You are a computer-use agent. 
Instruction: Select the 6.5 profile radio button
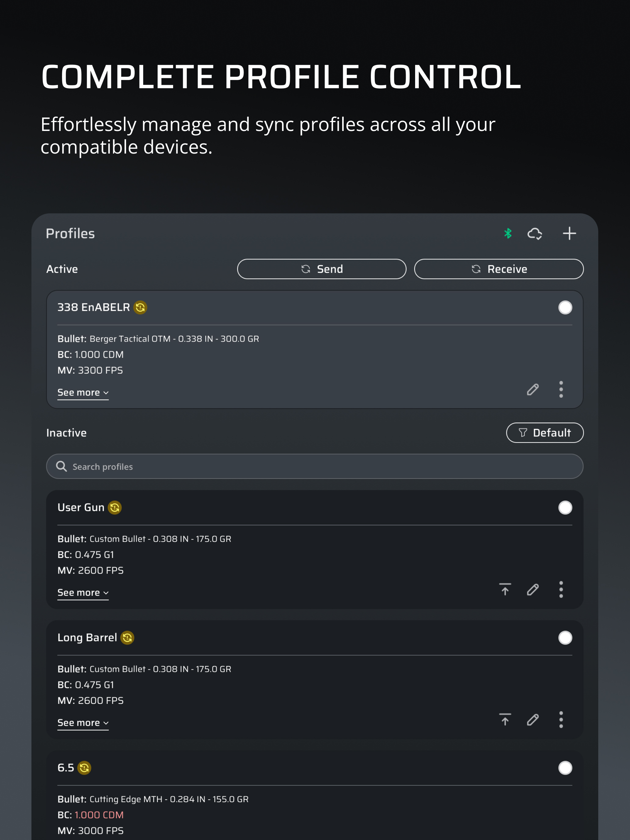[565, 767]
